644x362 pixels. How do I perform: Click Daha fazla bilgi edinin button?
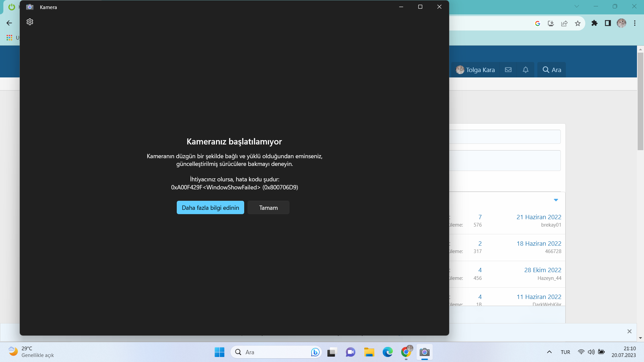point(210,207)
